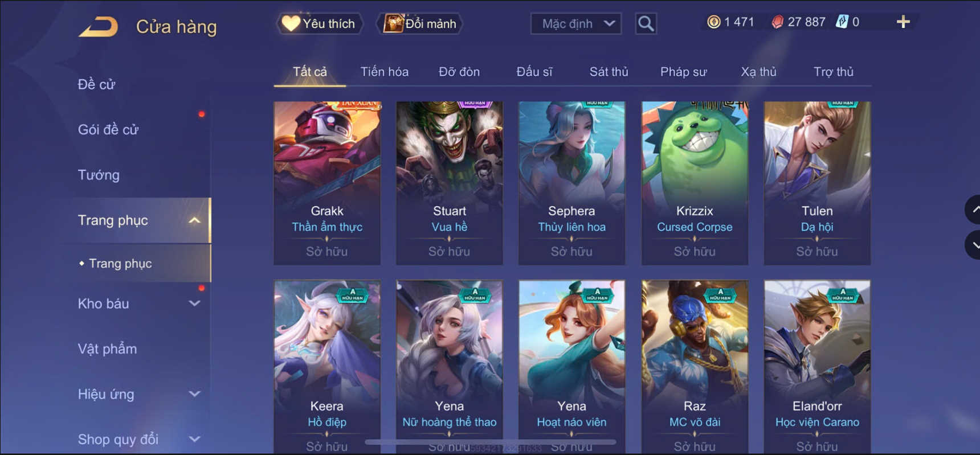Image resolution: width=980 pixels, height=455 pixels.
Task: Open the Mặc định sort dropdown
Action: 576,24
